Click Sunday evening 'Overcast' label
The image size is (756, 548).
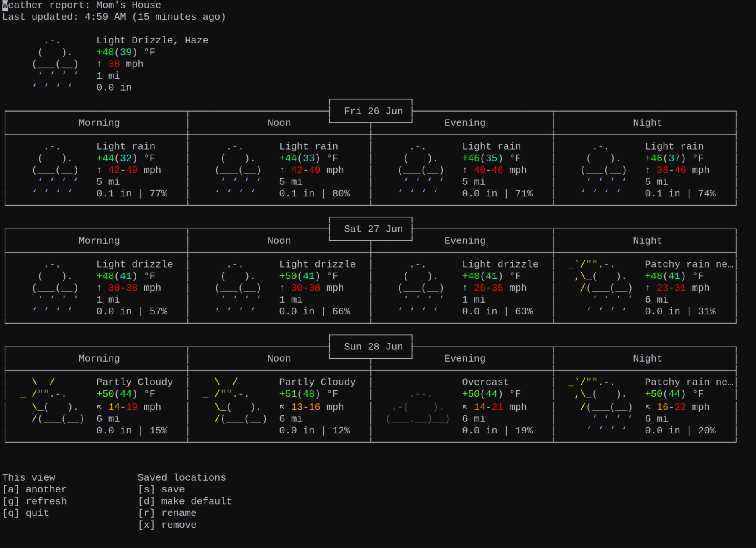[485, 382]
